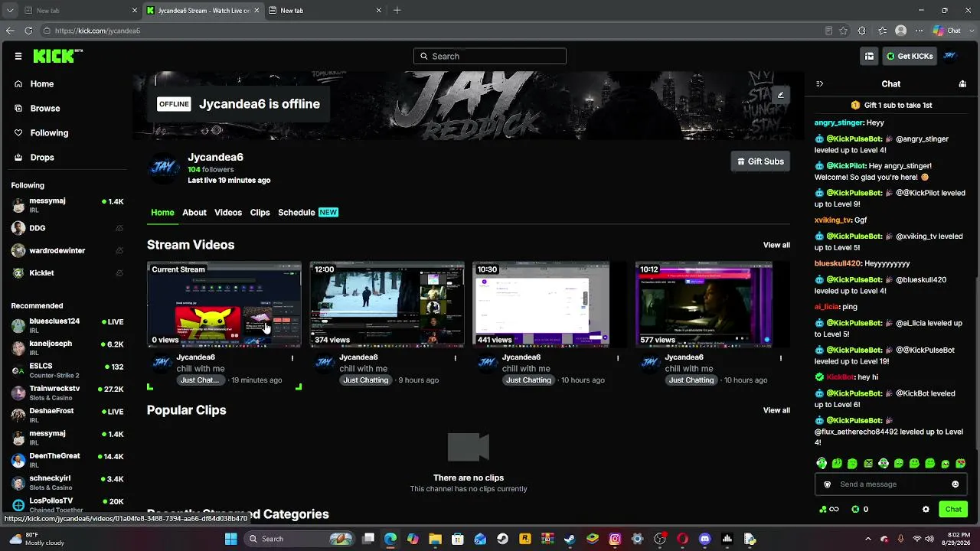Image resolution: width=980 pixels, height=551 pixels.
Task: Click the Send a message field
Action: point(890,484)
